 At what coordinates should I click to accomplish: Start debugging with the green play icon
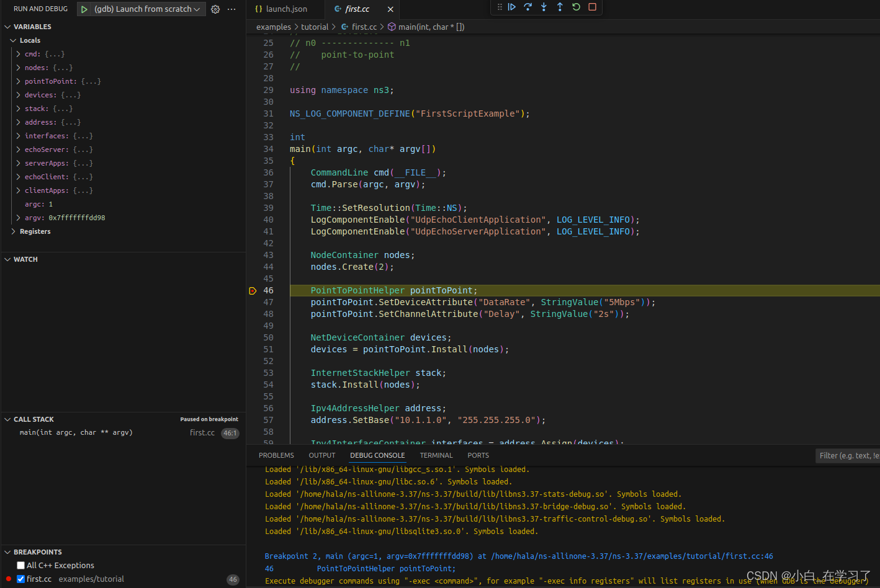84,9
